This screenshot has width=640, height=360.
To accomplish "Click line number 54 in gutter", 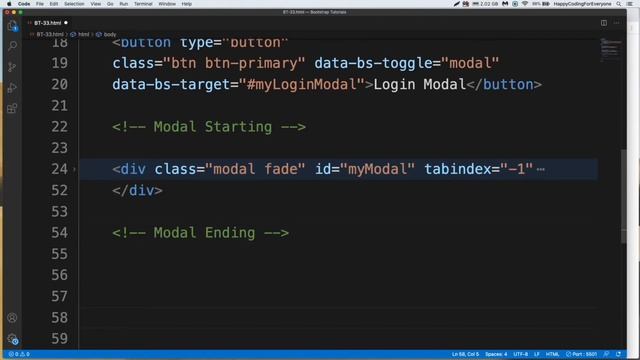I will 60,233.
